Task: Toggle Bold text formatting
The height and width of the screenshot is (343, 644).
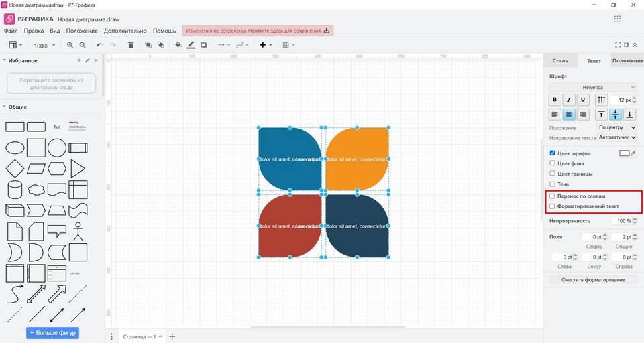Action: tap(554, 100)
